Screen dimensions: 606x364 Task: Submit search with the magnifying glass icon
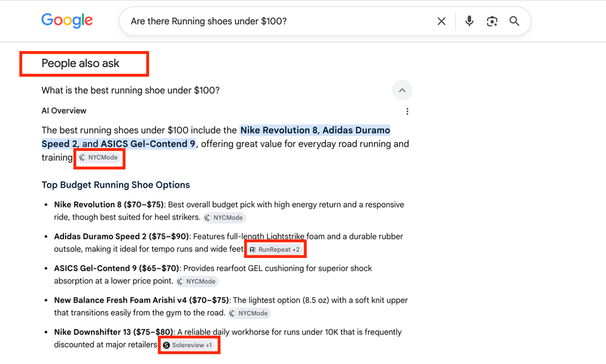pyautogui.click(x=514, y=21)
